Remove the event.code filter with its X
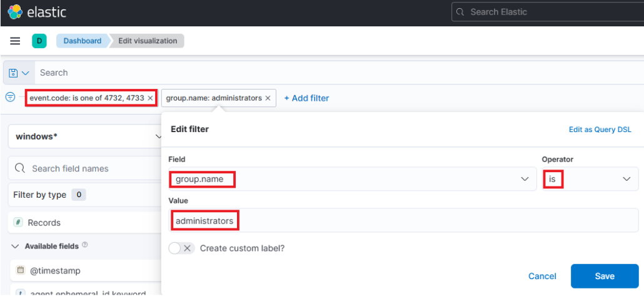 tap(150, 98)
